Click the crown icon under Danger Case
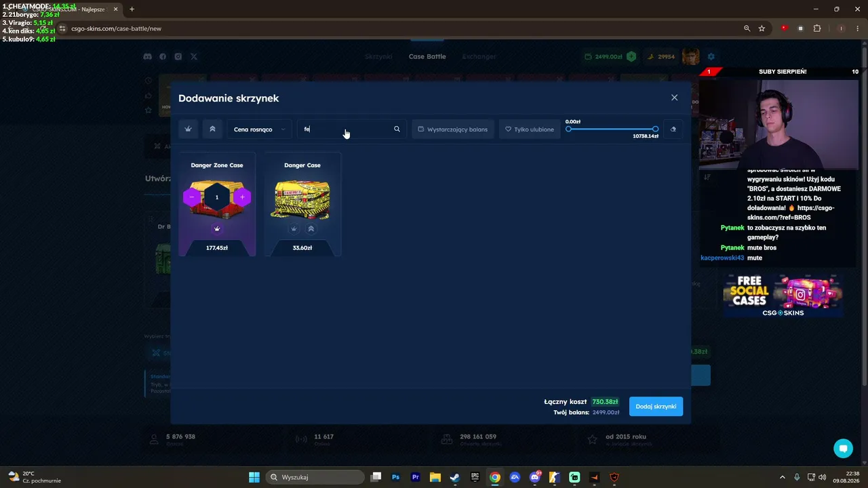Screen dimensions: 868x488 tap(294, 228)
